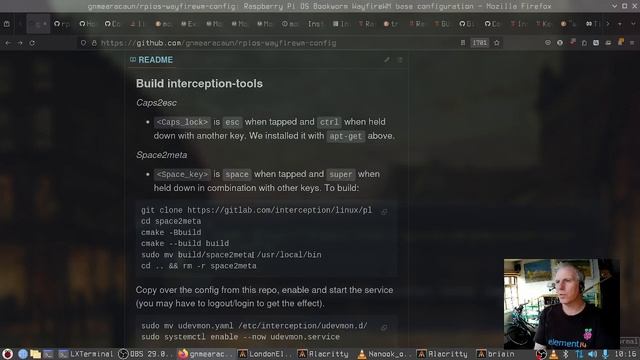Reload the GitHub page

tap(32, 43)
